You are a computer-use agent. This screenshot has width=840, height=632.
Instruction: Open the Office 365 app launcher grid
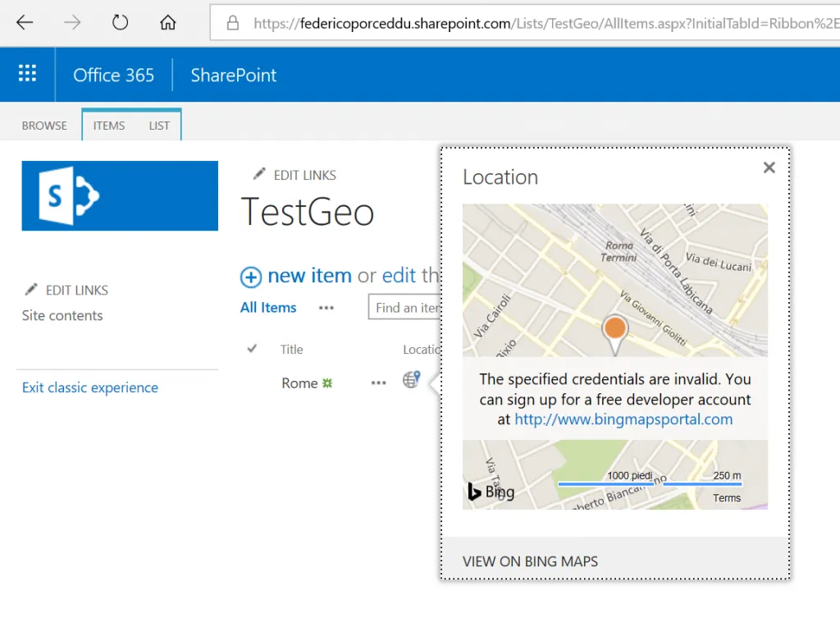point(27,73)
